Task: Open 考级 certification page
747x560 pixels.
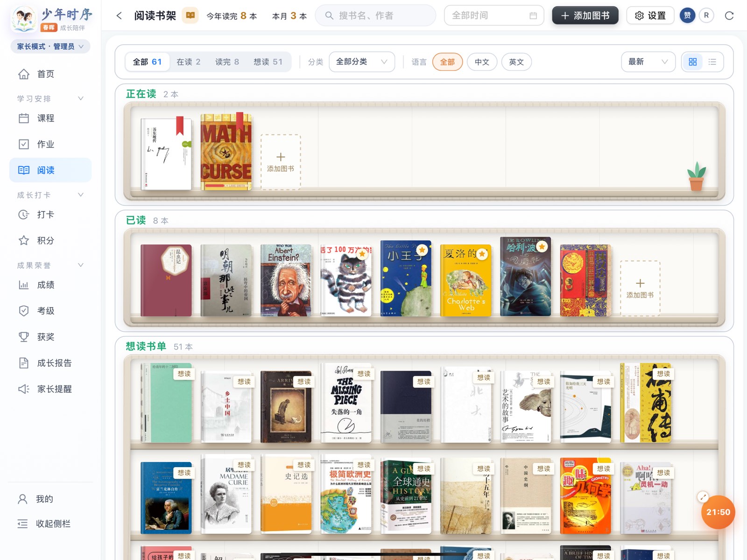Action: click(50, 311)
